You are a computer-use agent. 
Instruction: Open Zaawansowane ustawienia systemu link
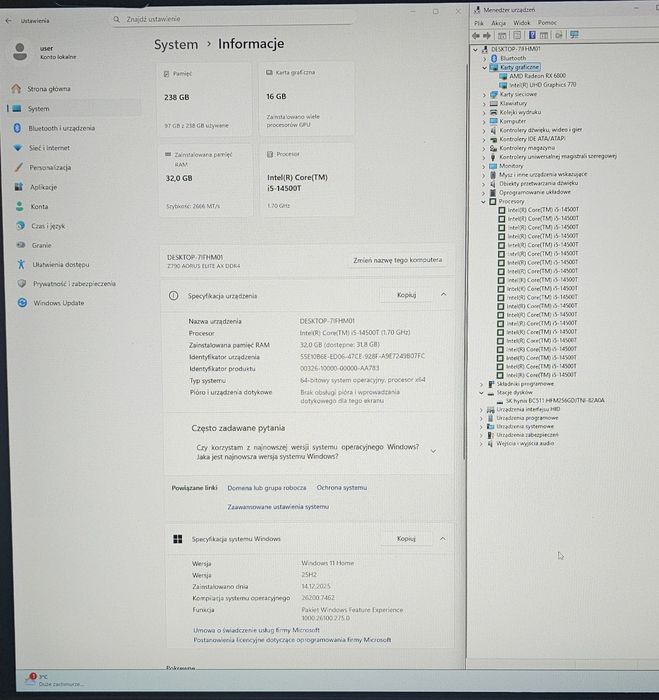coord(278,507)
